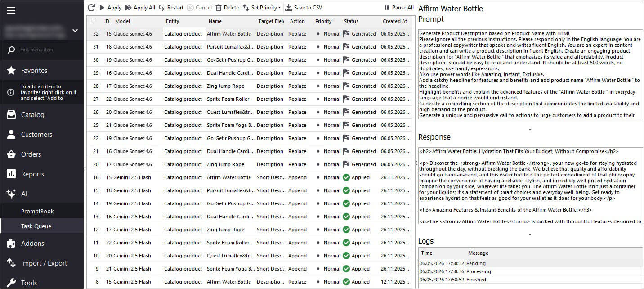Select row 28 Zing Jump Rope
Screen dimensions: 644x289
coord(249,86)
